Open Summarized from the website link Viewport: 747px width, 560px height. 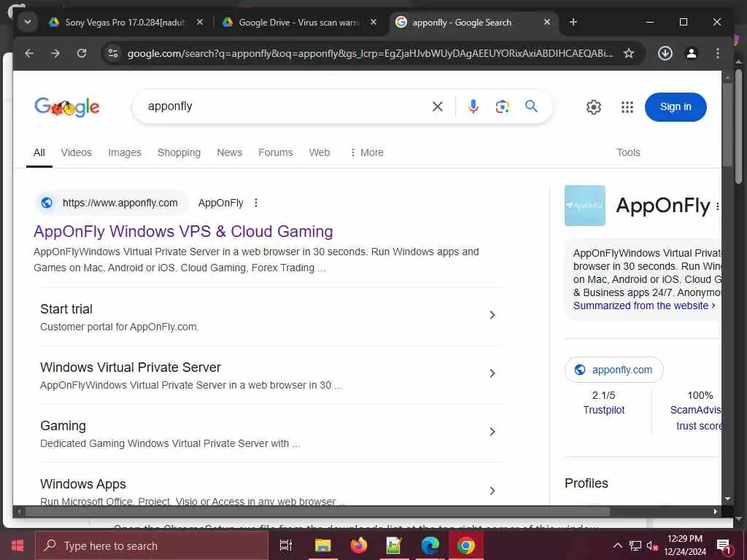(x=644, y=306)
